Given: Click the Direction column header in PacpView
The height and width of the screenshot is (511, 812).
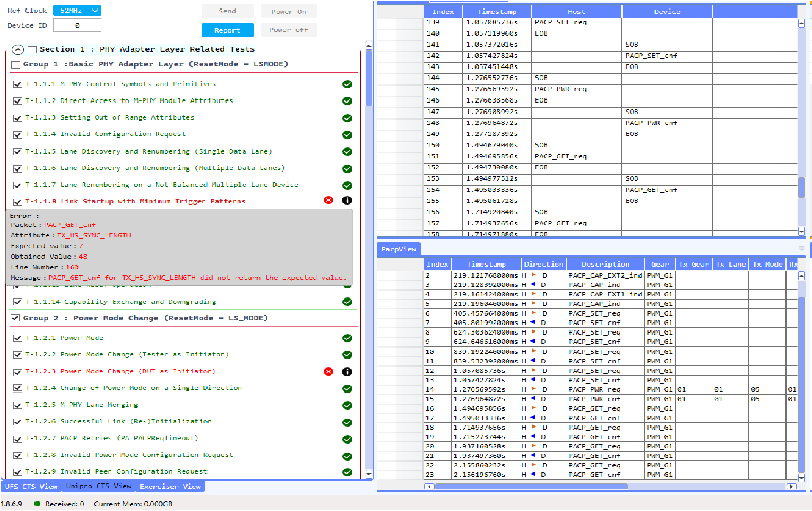Looking at the screenshot, I should point(543,265).
